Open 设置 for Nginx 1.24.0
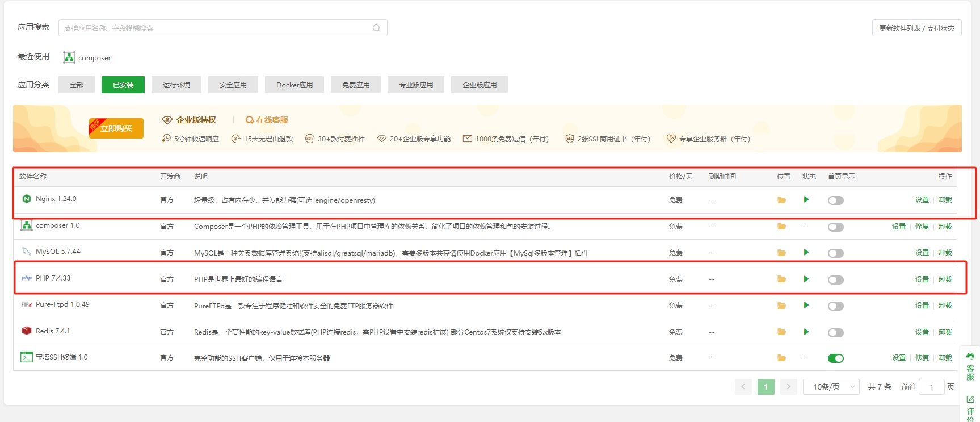Viewport: 980px width, 422px height. [922, 200]
